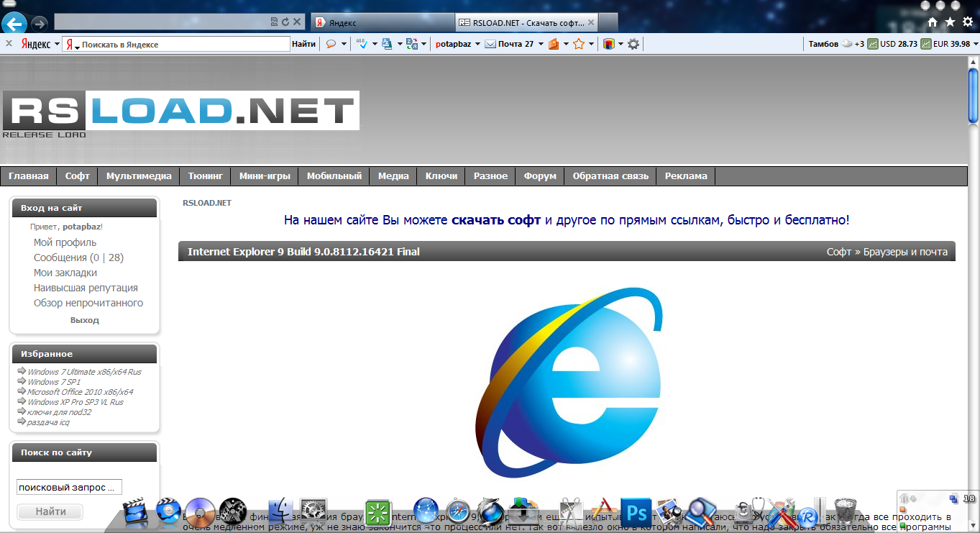
Task: Open the green starburst app icon in dock
Action: click(378, 512)
